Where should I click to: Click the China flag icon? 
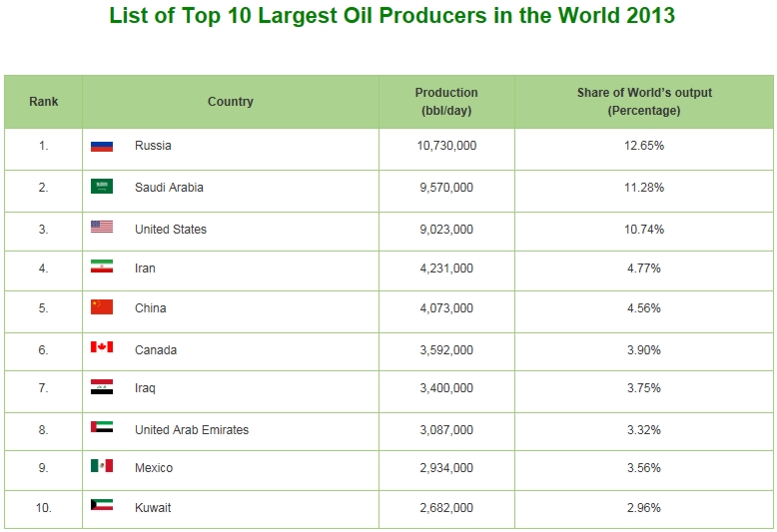102,307
